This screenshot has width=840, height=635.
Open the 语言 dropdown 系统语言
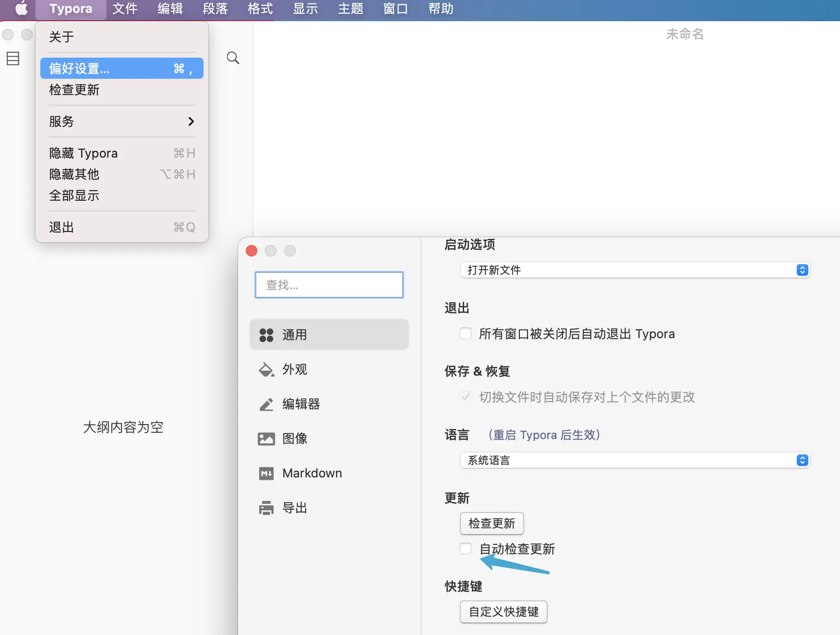[x=635, y=460]
